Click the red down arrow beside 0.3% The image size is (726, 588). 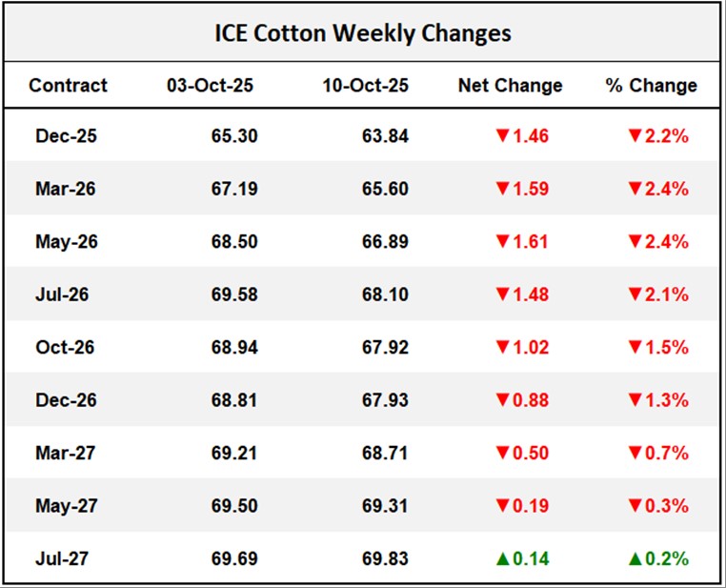(x=635, y=506)
